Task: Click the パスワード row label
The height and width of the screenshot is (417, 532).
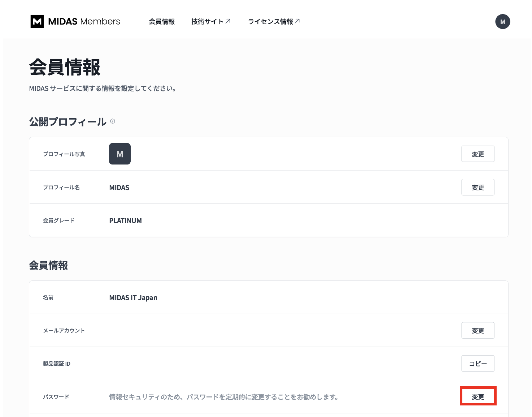Action: (56, 397)
